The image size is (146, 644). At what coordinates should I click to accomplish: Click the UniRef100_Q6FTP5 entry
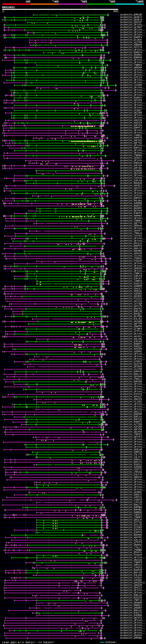(131, 324)
